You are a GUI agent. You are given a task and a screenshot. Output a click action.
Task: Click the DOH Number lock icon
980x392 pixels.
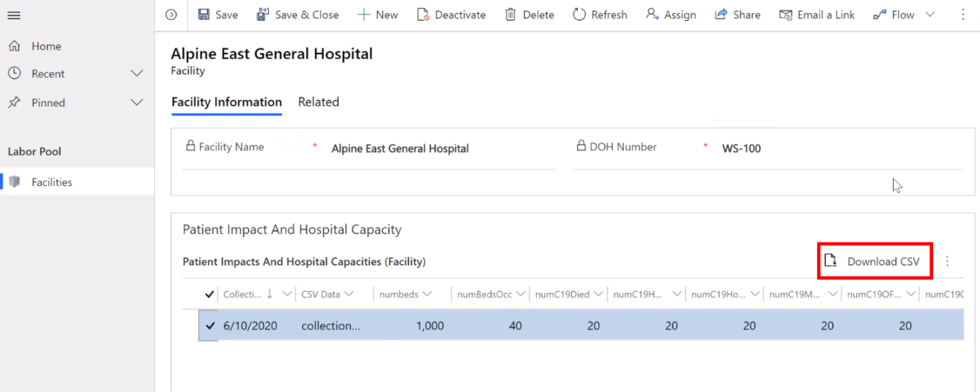[582, 146]
